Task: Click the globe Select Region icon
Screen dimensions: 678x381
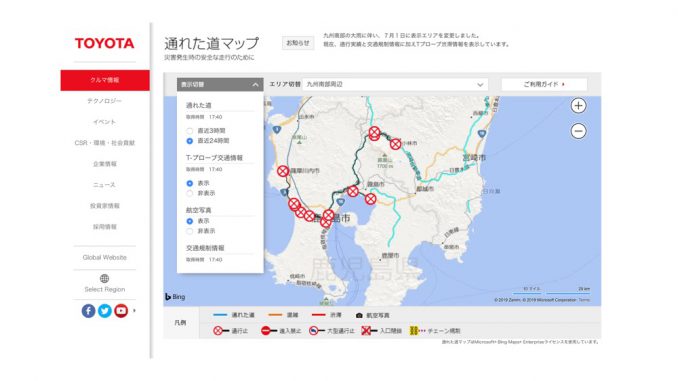Action: (104, 278)
